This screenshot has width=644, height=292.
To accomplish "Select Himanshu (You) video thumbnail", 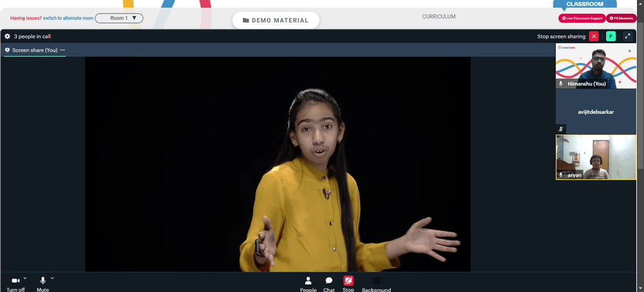I will click(x=596, y=66).
